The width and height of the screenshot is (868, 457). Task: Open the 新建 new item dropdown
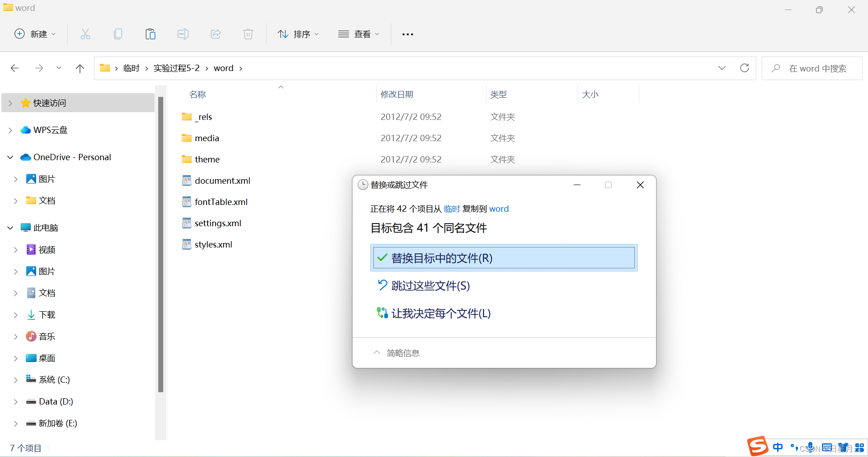[35, 34]
